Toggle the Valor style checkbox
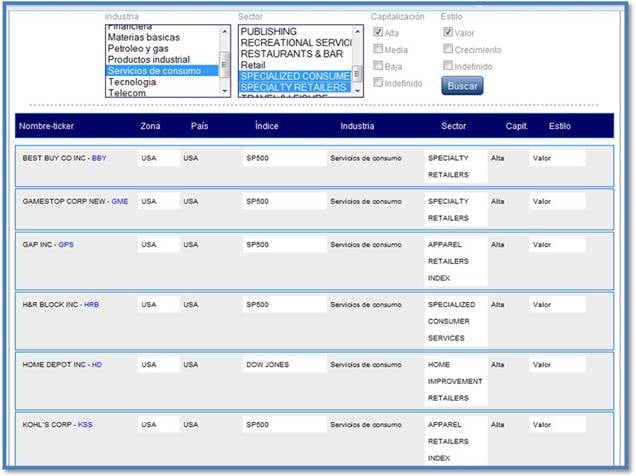Viewport: 636px width, 476px height. (448, 32)
